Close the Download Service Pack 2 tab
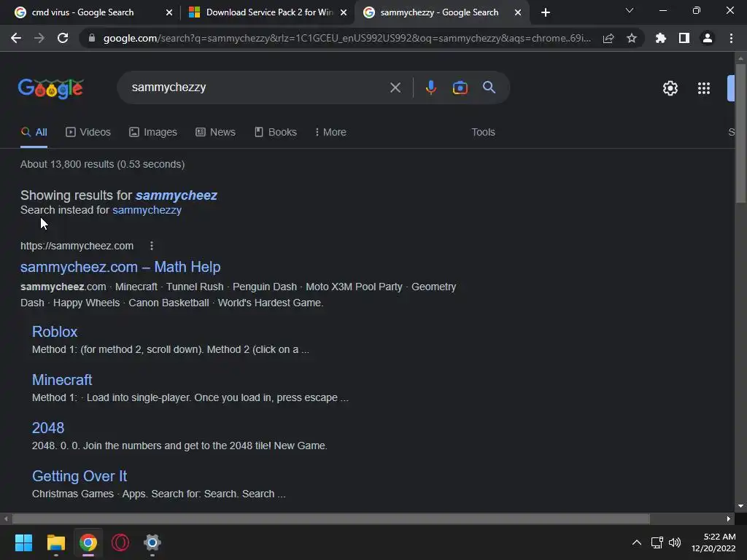This screenshot has height=560, width=747. pos(344,12)
